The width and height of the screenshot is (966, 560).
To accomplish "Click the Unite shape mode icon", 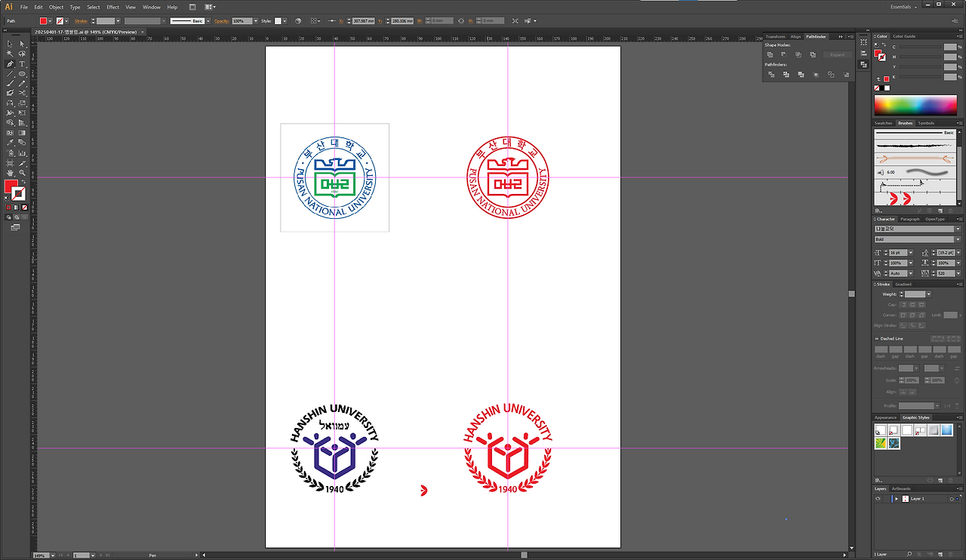I will 770,55.
